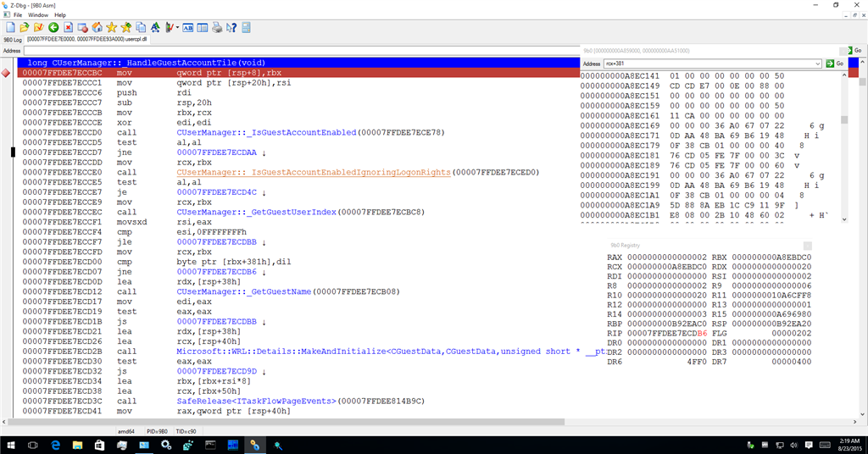Open Task View on the taskbar
Image resolution: width=868 pixels, height=454 pixels.
33,445
